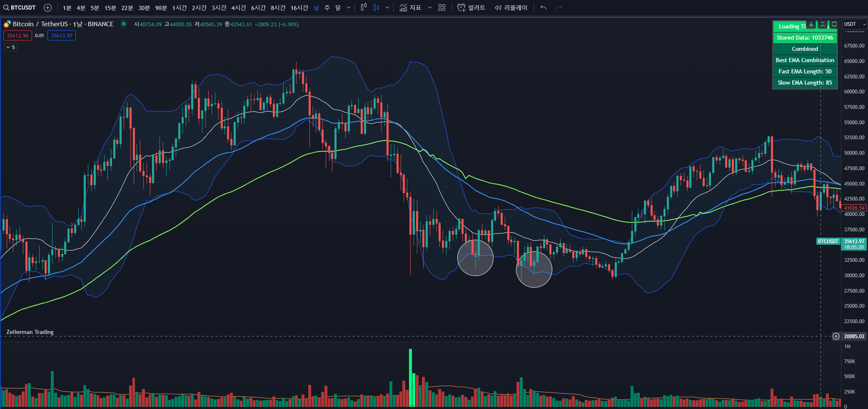This screenshot has height=409, width=868.
Task: Click the tall bright green volume bar
Action: [410, 378]
